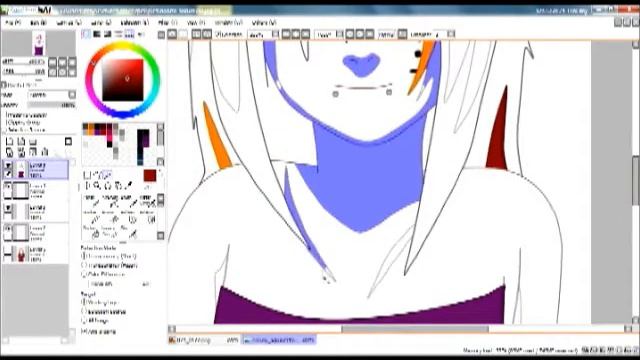Image resolution: width=640 pixels, height=360 pixels.
Task: Toggle visibility of the third layer
Action: [8, 208]
